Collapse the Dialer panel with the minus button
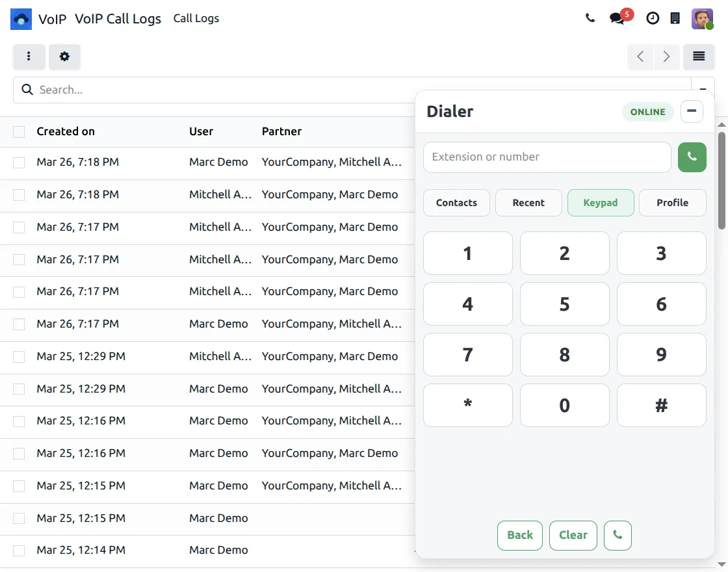Screen dimensions: 728x572 click(x=691, y=111)
